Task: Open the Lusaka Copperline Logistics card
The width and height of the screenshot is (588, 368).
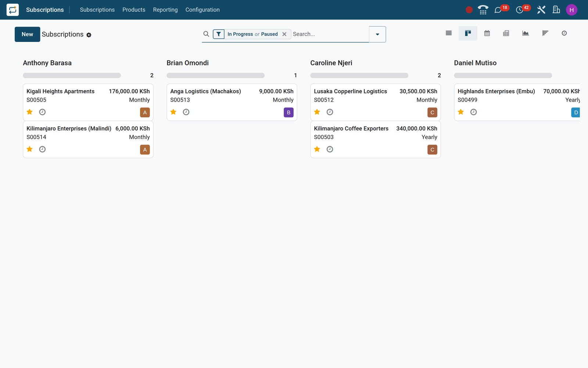Action: (x=376, y=102)
